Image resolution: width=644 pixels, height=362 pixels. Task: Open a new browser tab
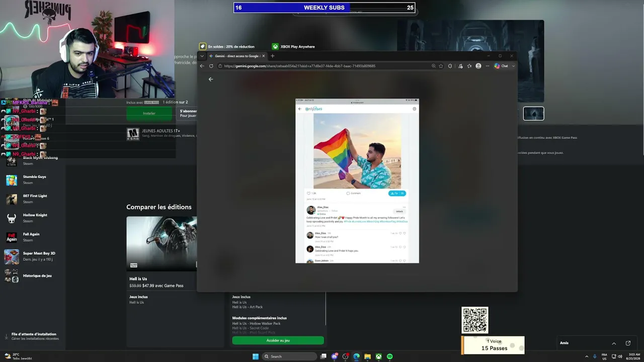pos(273,56)
